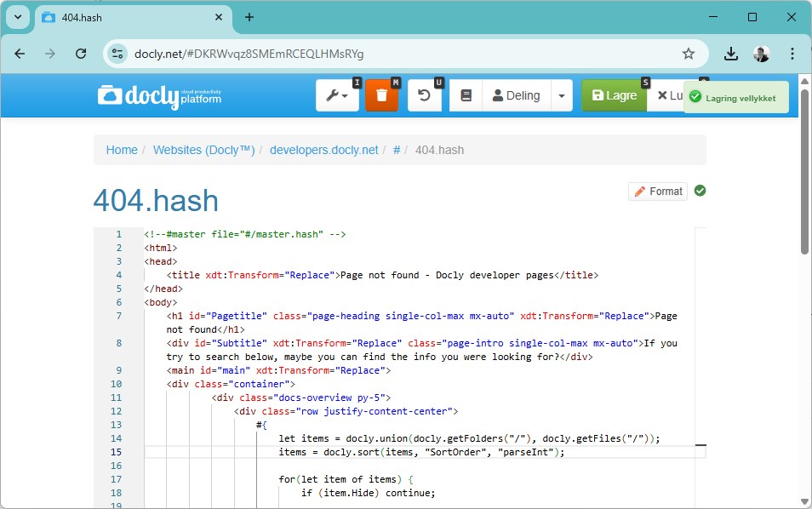Screen dimensions: 812x509
Task: Open the Deling sharing button
Action: tap(516, 96)
